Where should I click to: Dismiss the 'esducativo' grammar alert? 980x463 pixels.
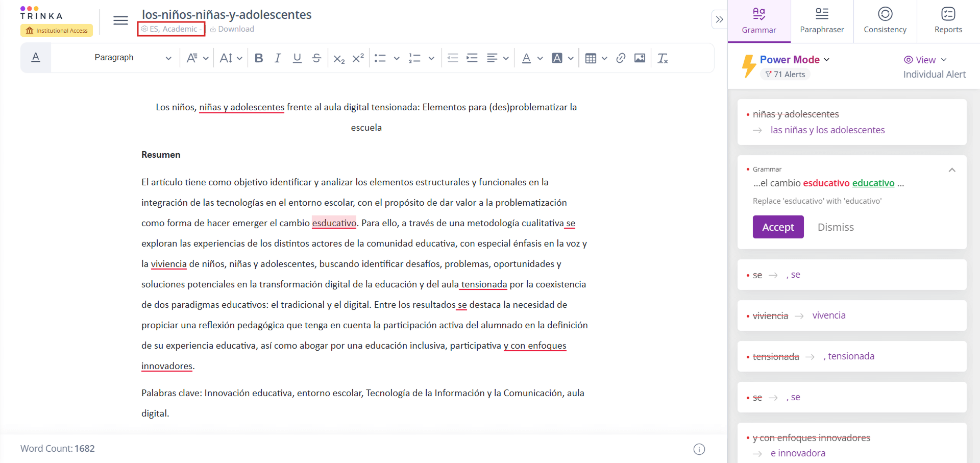tap(836, 227)
